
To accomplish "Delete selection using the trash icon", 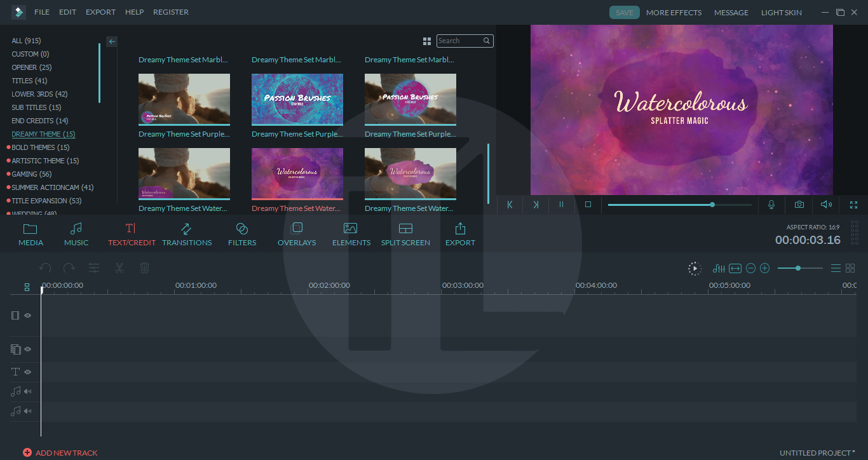I will point(144,267).
